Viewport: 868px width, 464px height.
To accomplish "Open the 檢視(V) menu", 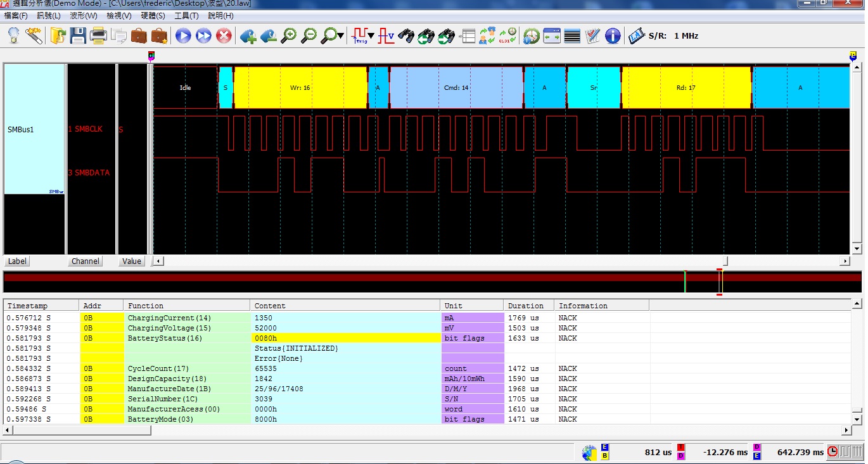I will point(119,16).
